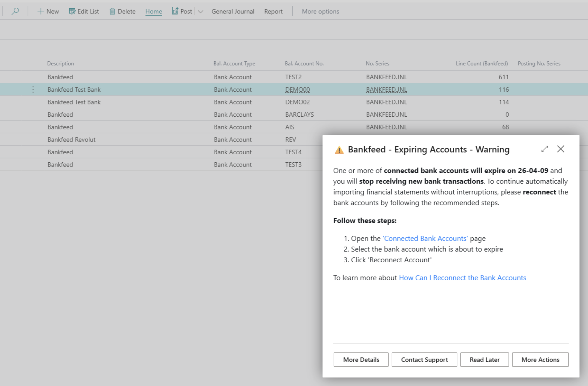Image resolution: width=588 pixels, height=386 pixels.
Task: Click the Line Count (Bankfeed) column header
Action: pos(482,64)
